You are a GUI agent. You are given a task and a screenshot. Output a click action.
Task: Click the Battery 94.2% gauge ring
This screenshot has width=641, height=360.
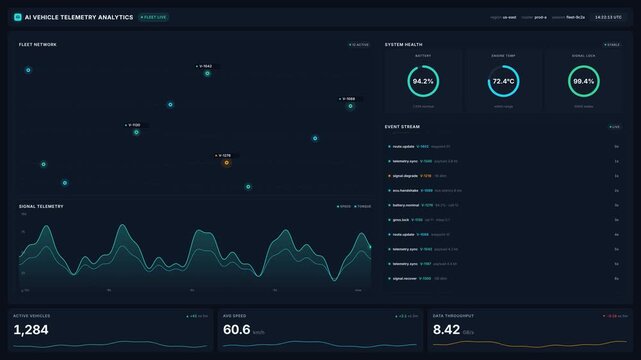[x=423, y=81]
